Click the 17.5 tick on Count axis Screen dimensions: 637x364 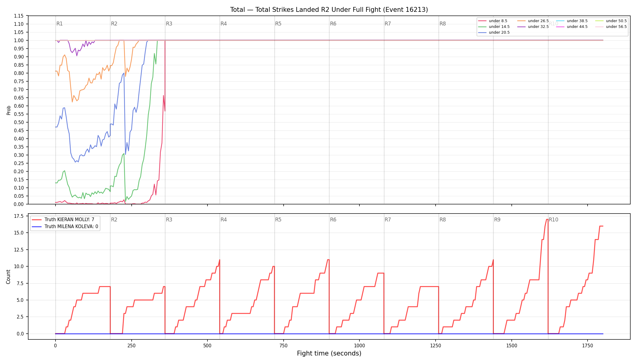coord(19,216)
